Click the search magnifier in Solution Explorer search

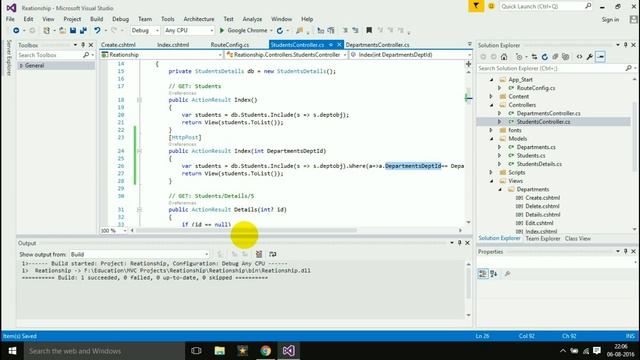(x=629, y=68)
